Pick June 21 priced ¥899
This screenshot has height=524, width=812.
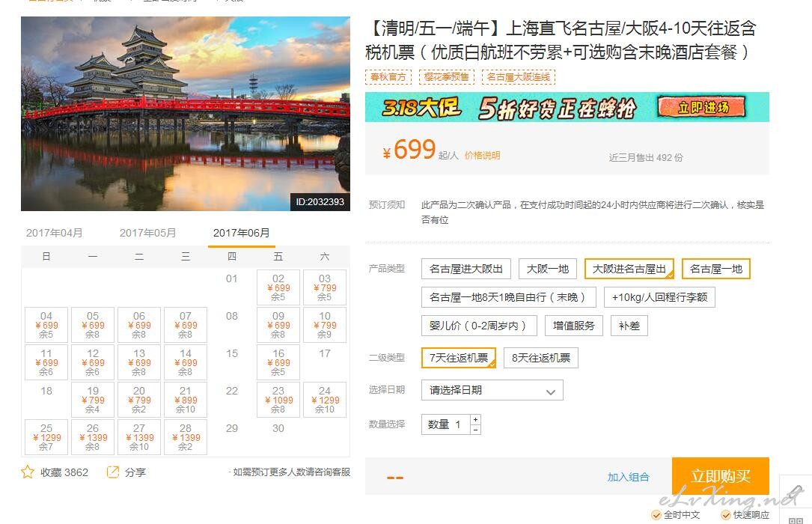[x=186, y=400]
